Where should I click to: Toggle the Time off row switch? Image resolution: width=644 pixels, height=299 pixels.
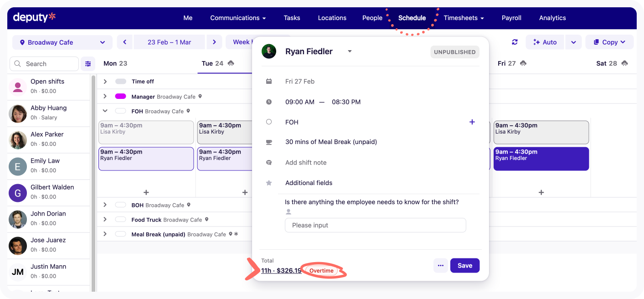click(120, 82)
